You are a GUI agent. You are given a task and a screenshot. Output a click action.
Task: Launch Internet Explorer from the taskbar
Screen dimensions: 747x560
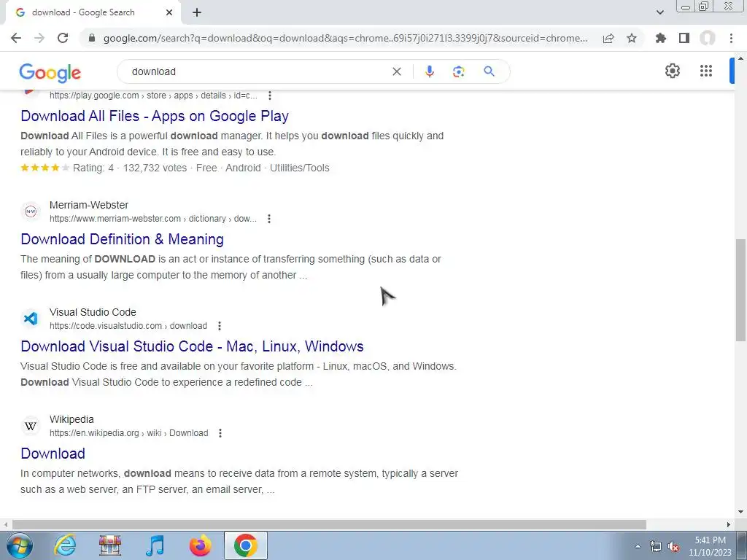pyautogui.click(x=65, y=545)
